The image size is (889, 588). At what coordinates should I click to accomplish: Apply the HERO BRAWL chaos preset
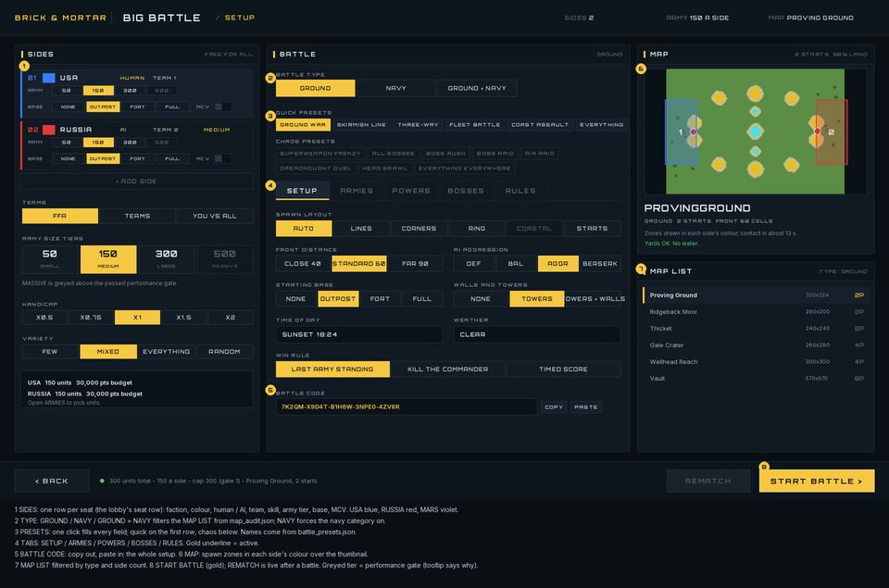click(384, 169)
